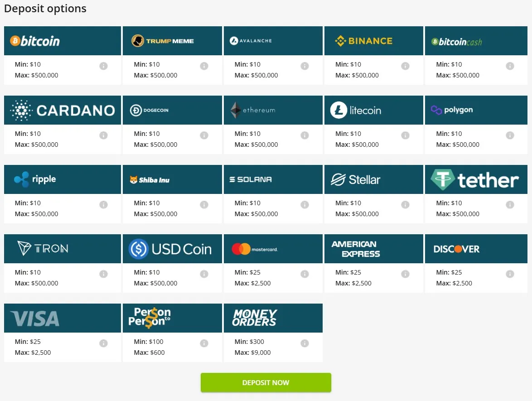The height and width of the screenshot is (401, 532).
Task: Select the Shiba Inu deposit logo
Action: [150, 180]
